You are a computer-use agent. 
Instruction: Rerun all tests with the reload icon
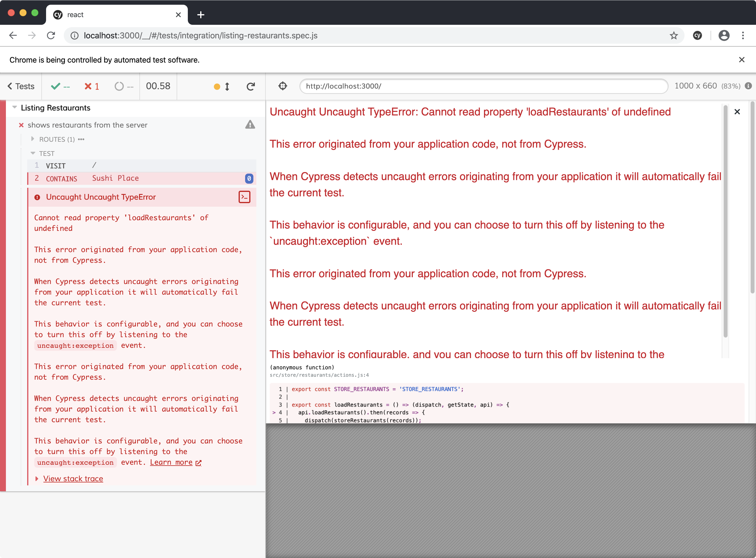(x=250, y=87)
